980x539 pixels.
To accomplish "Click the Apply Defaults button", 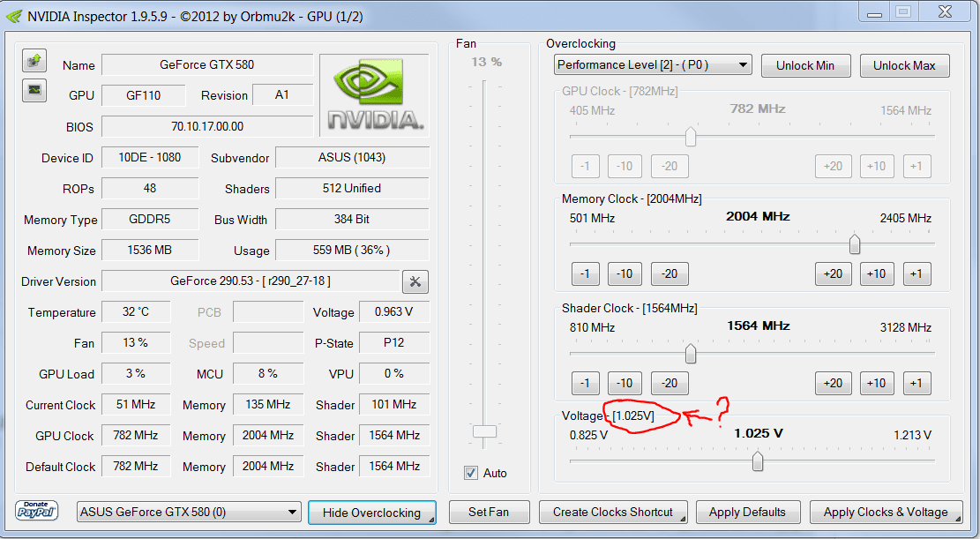I will click(x=747, y=513).
